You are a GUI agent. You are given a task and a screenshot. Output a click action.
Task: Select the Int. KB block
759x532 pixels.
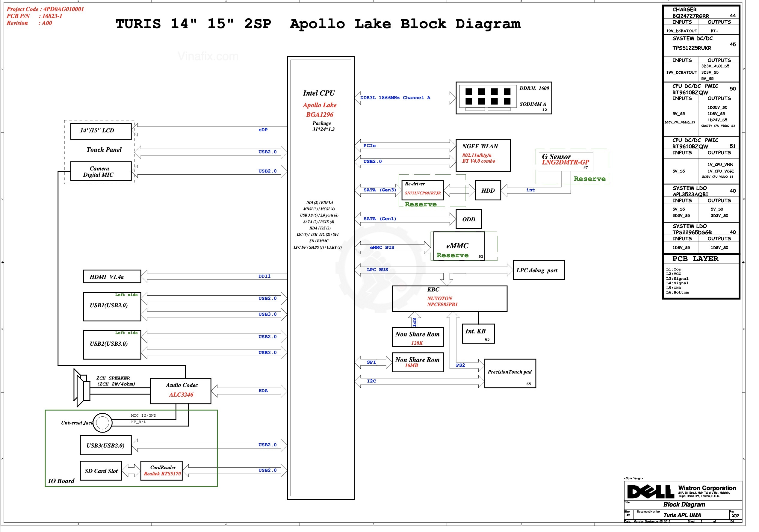click(x=478, y=333)
